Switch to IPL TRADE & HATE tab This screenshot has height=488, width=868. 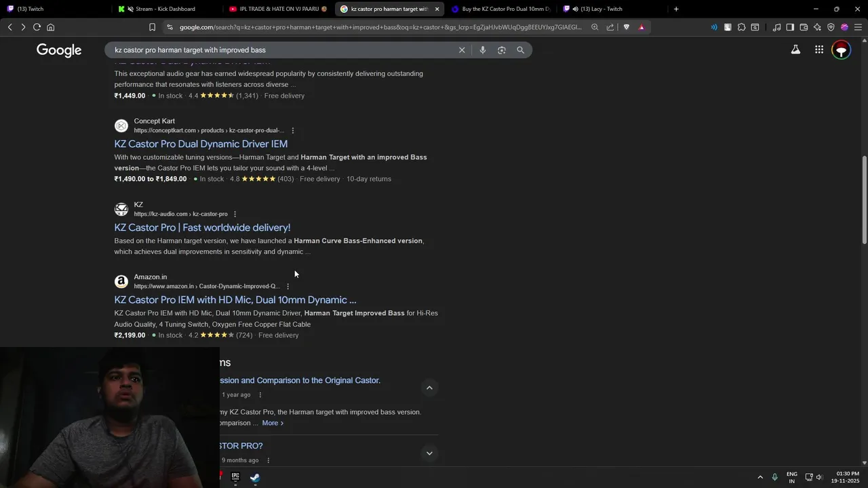[278, 9]
